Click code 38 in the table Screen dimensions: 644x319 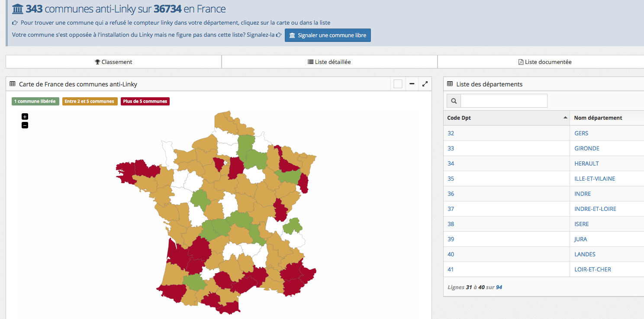[x=451, y=224]
